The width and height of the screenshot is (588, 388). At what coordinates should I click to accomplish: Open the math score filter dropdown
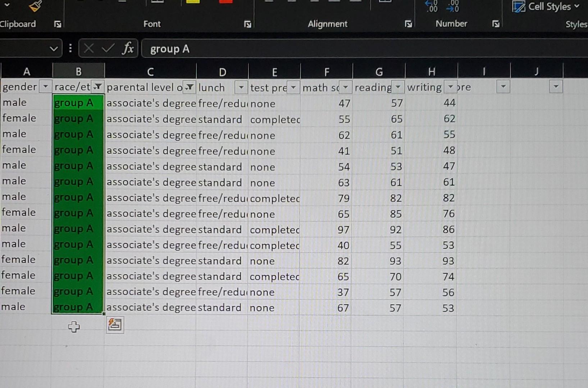point(345,87)
